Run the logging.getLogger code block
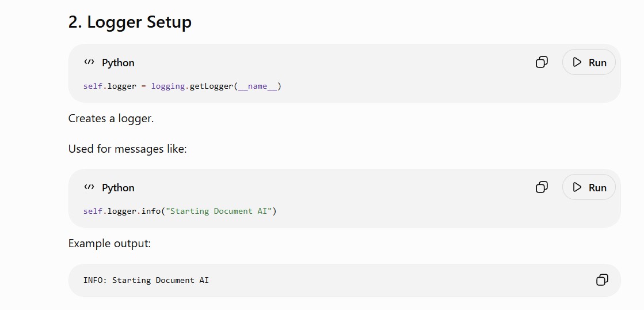This screenshot has width=644, height=310. (589, 62)
